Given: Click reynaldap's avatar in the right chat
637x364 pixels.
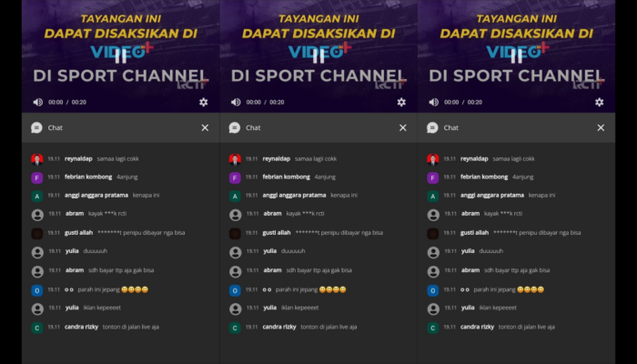Looking at the screenshot, I should point(432,159).
